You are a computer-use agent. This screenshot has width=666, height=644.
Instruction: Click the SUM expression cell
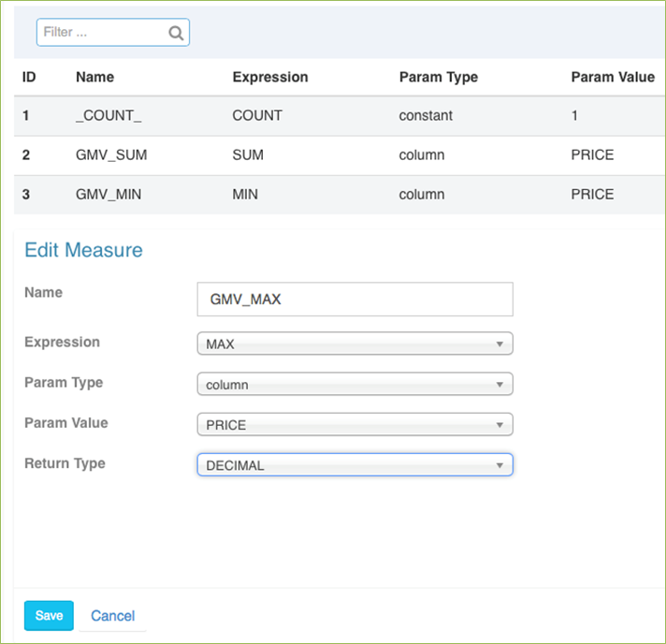248,154
